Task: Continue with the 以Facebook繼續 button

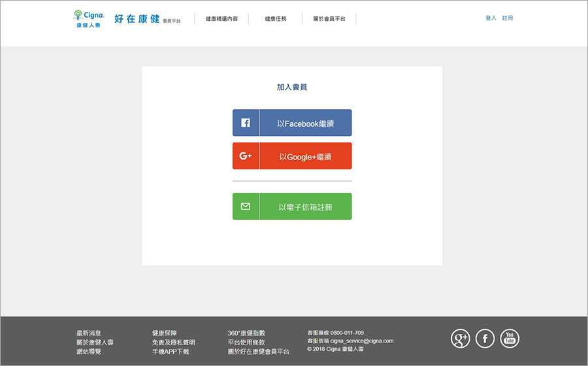Action: click(x=292, y=123)
